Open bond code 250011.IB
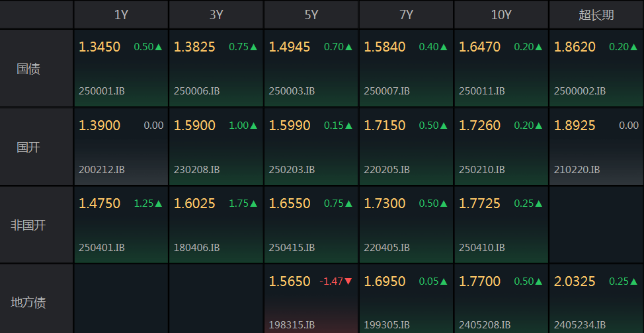Screen dimensions: 644x333 pos(482,91)
